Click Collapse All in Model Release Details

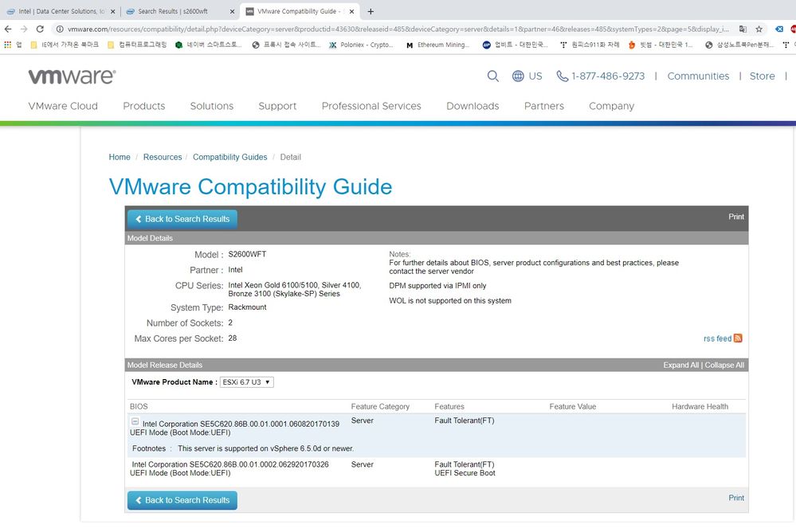coord(724,365)
